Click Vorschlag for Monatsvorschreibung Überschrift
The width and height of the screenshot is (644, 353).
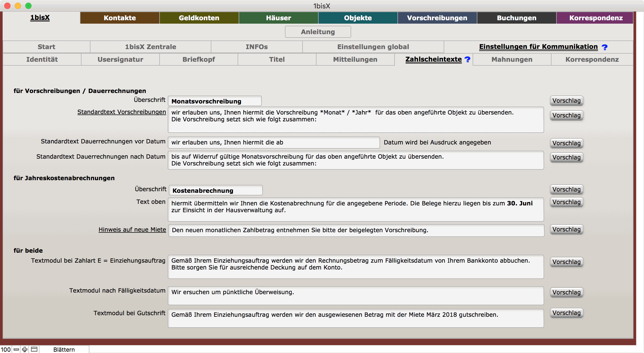566,101
